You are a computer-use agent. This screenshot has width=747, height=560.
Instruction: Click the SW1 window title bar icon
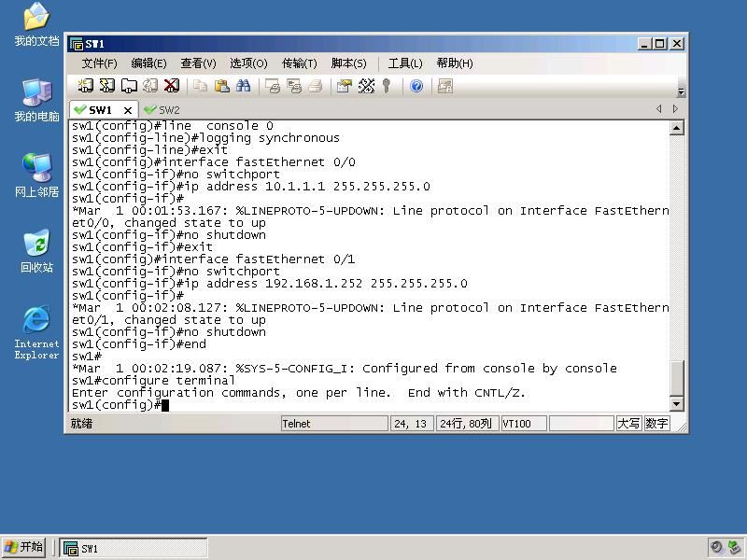77,44
